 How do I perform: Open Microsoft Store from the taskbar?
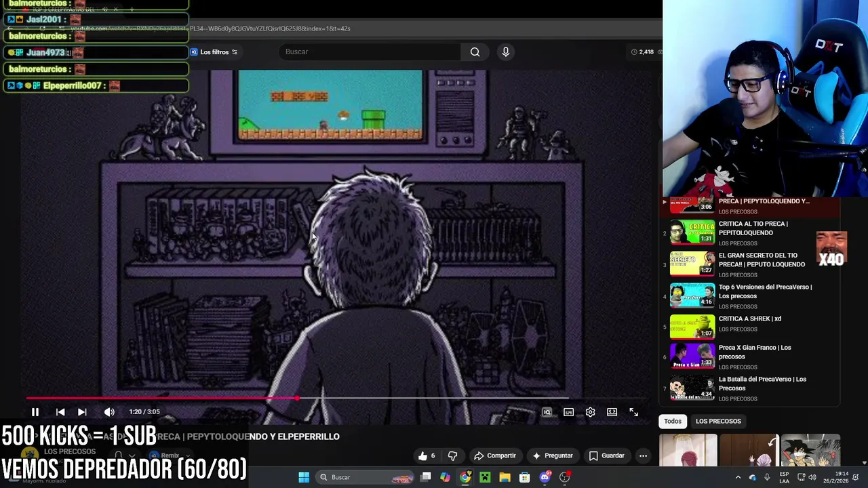pos(524,477)
